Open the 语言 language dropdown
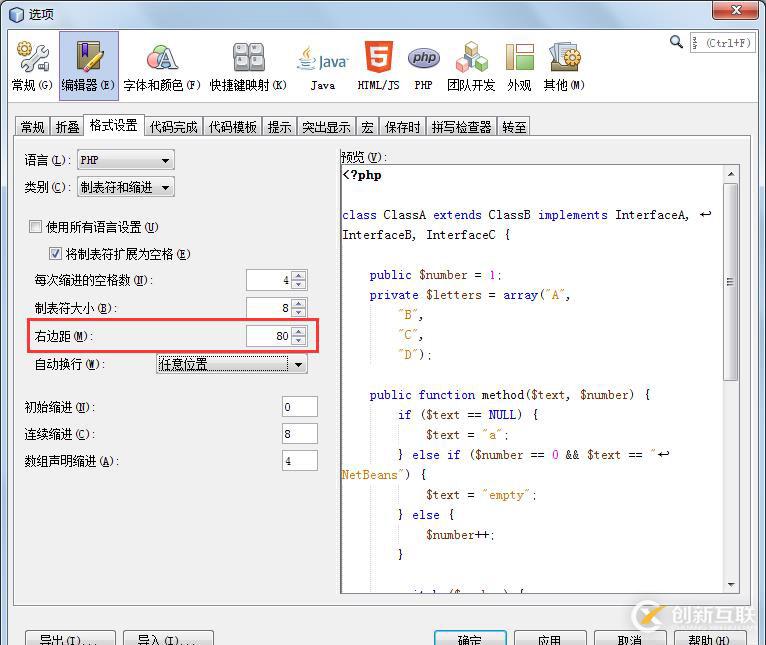 (x=126, y=160)
